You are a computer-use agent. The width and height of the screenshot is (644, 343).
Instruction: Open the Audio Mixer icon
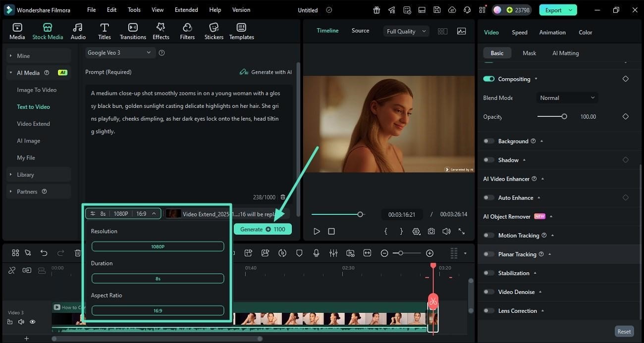(333, 253)
